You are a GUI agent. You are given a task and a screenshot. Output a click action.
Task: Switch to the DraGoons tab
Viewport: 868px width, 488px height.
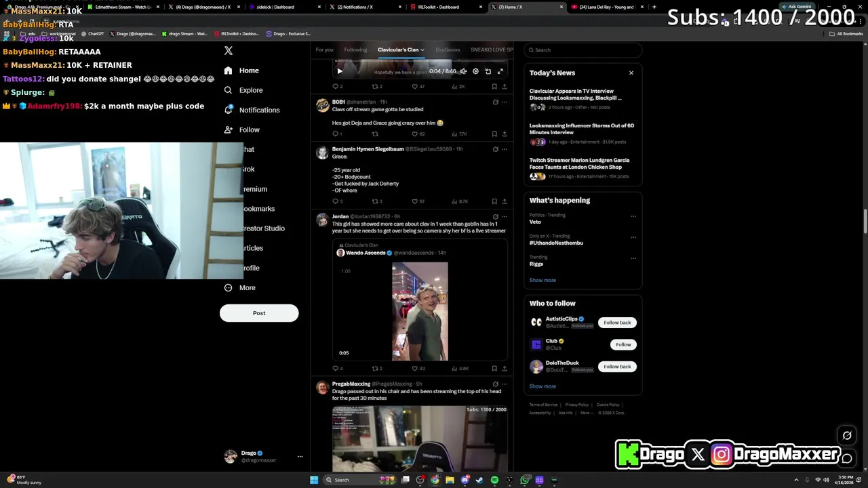tap(448, 49)
